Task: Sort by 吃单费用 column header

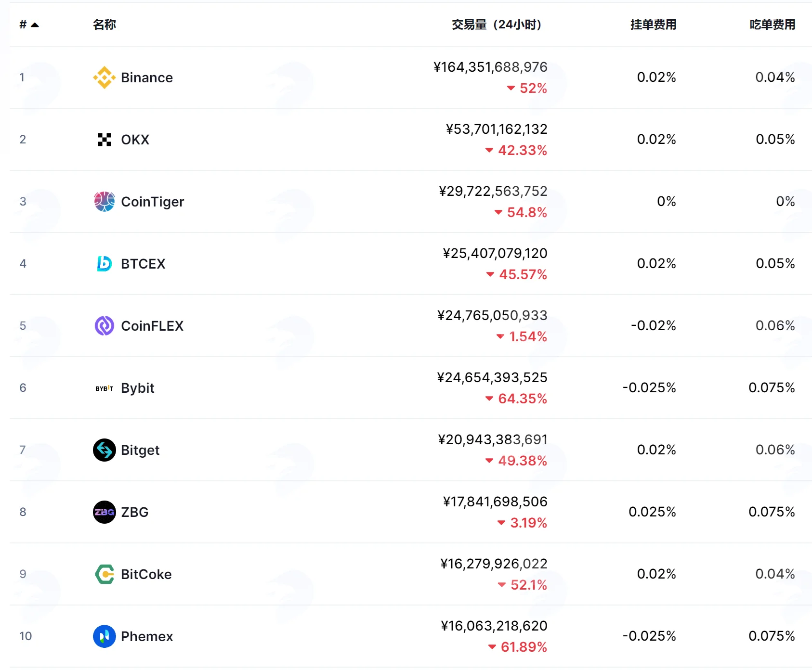Action: tap(772, 25)
